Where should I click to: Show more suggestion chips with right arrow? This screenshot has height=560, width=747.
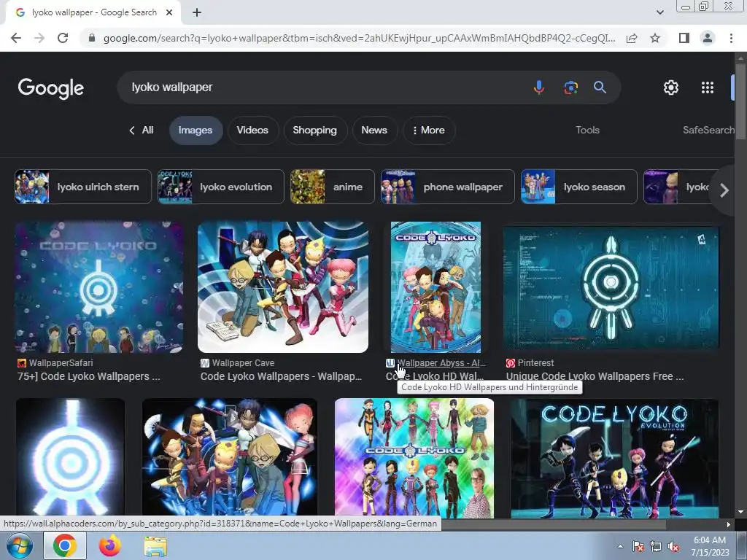(x=724, y=190)
